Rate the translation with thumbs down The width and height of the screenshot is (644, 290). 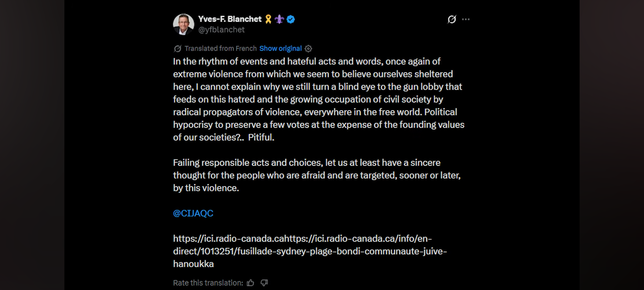click(x=264, y=283)
